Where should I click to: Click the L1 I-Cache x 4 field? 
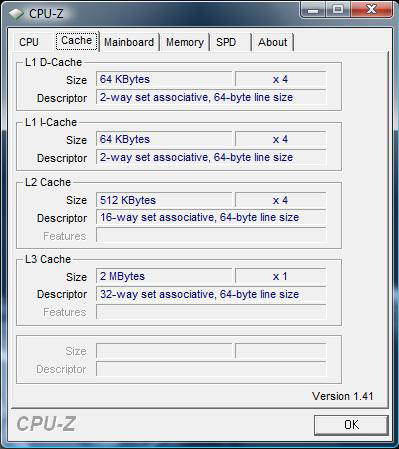click(280, 139)
